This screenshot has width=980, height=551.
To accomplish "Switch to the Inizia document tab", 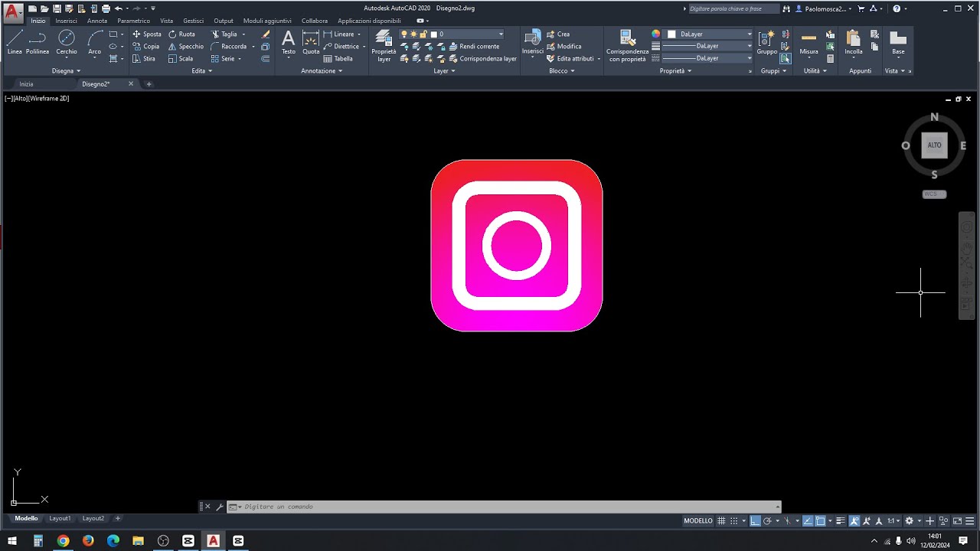I will tap(26, 84).
